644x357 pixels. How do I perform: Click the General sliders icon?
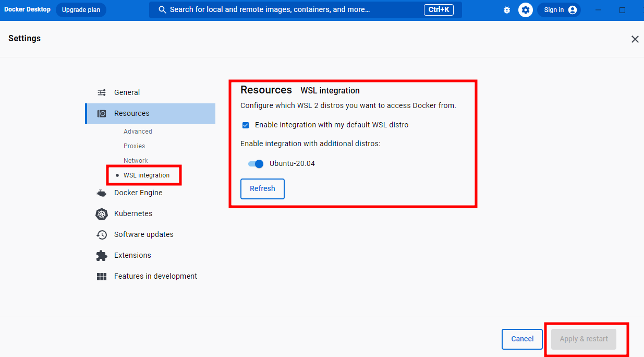click(102, 92)
